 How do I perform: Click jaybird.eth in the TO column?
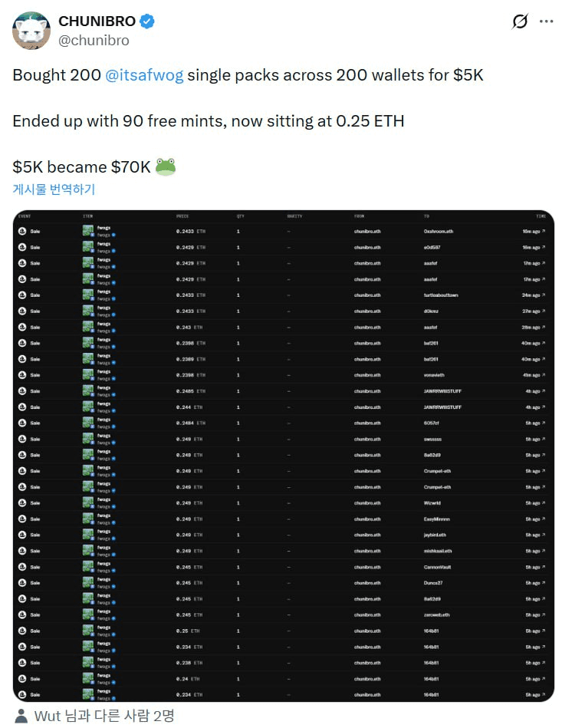pos(435,535)
